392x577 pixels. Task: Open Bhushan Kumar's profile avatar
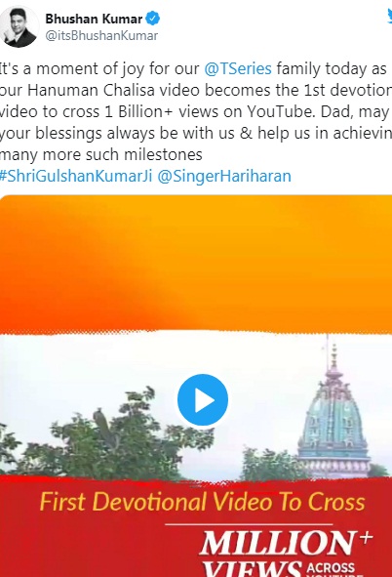[19, 27]
